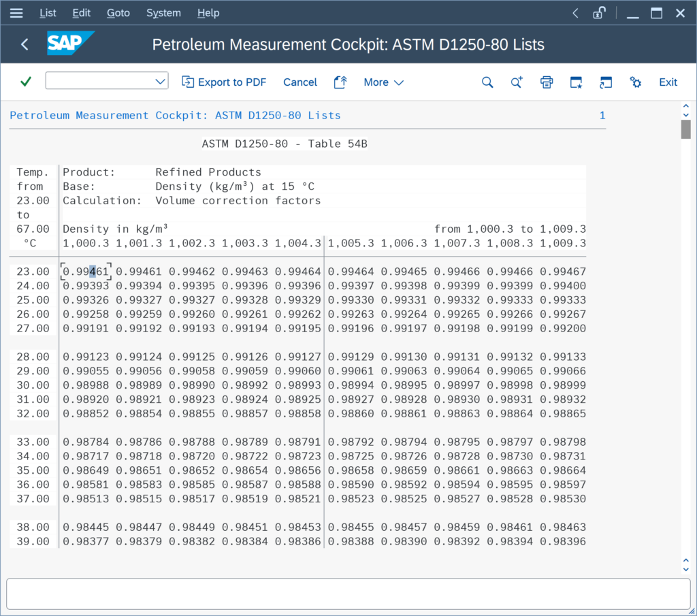Go back using the header back arrow
697x616 pixels.
(x=25, y=44)
